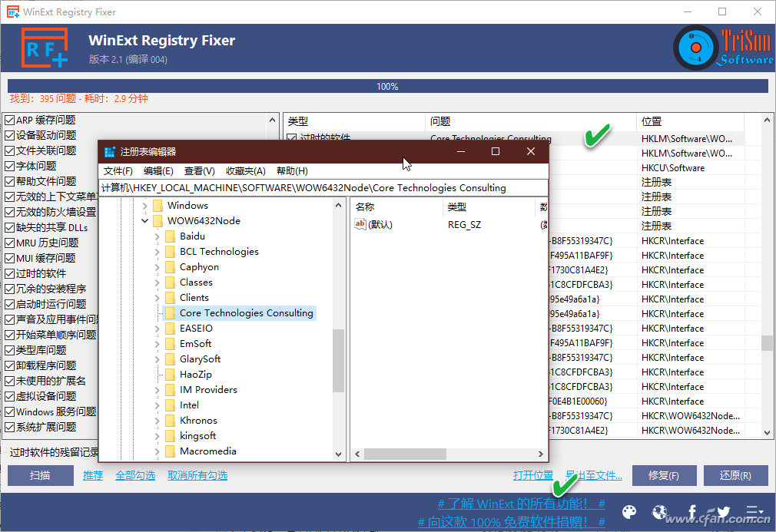This screenshot has width=776, height=532.
Task: Expand the Windows node in registry tree
Action: click(145, 205)
